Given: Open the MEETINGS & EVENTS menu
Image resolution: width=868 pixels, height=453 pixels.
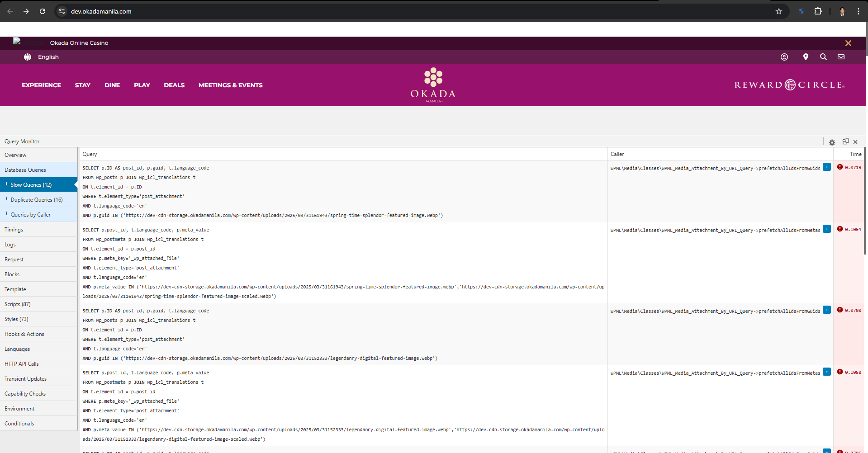Looking at the screenshot, I should (231, 85).
